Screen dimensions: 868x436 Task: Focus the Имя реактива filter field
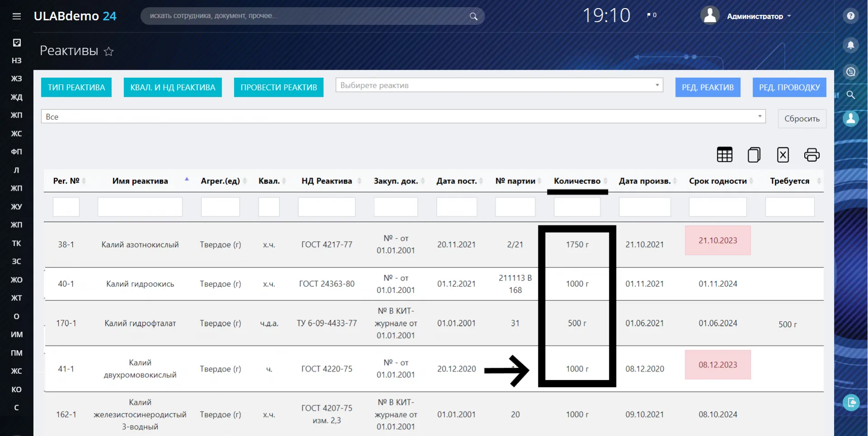click(140, 207)
